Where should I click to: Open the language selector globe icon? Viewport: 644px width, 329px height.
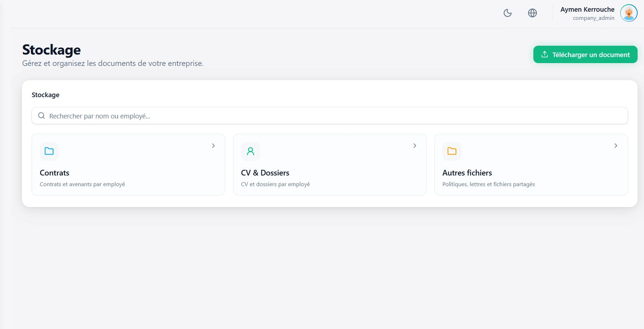coord(532,13)
